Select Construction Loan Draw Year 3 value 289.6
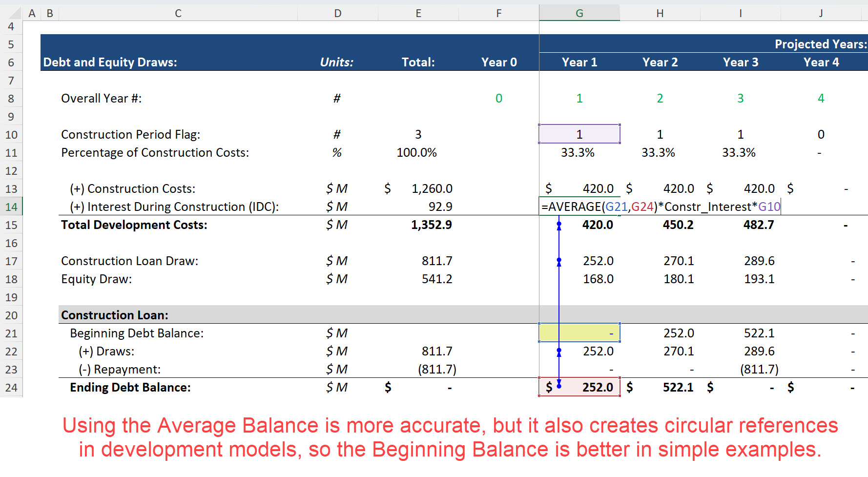Image resolution: width=868 pixels, height=477 pixels. [759, 261]
